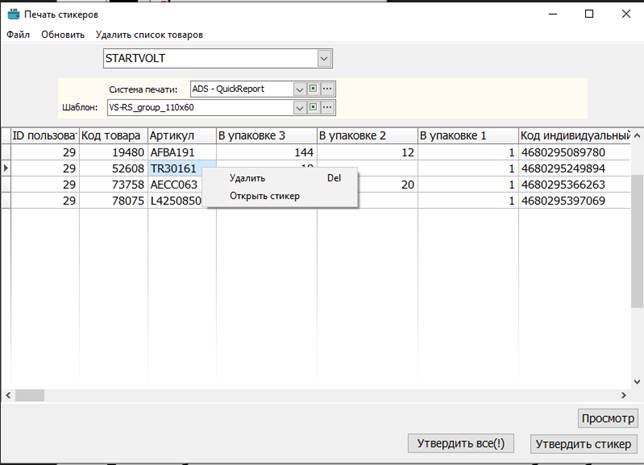Click the 20 value in В упаковке 2
Screen dimensions: 644x465
388,184
